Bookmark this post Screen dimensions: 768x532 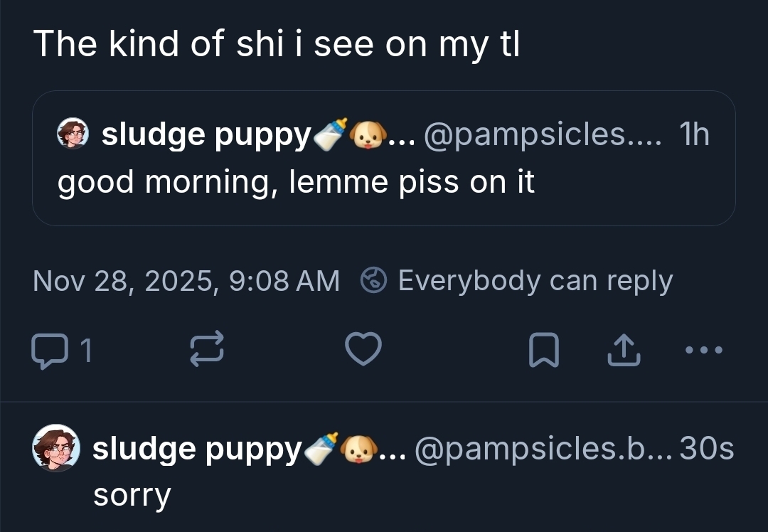pos(543,351)
